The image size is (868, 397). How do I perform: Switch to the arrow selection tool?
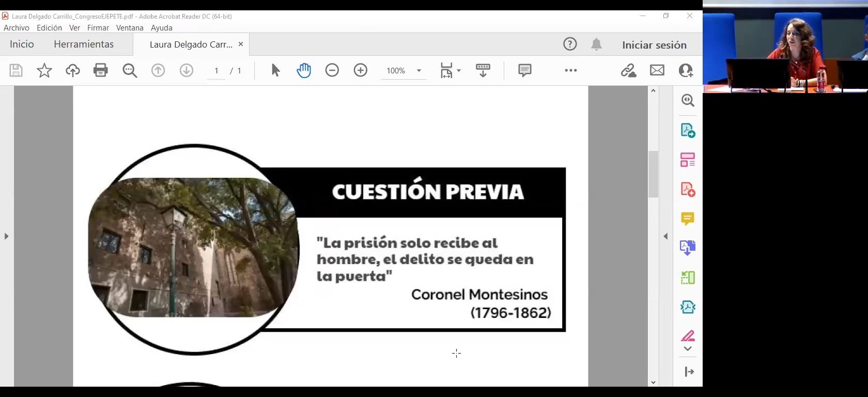tap(275, 70)
